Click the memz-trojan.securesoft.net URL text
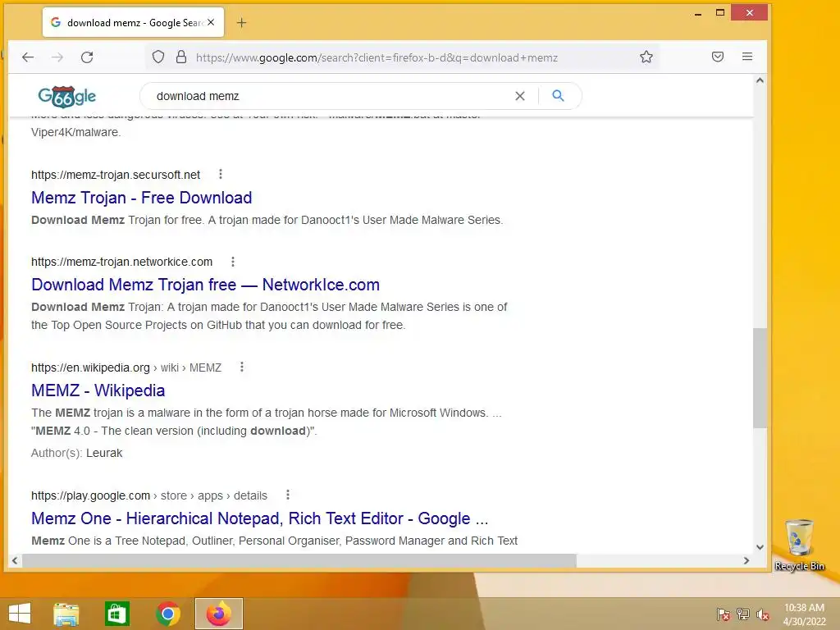840x630 pixels. click(x=116, y=175)
